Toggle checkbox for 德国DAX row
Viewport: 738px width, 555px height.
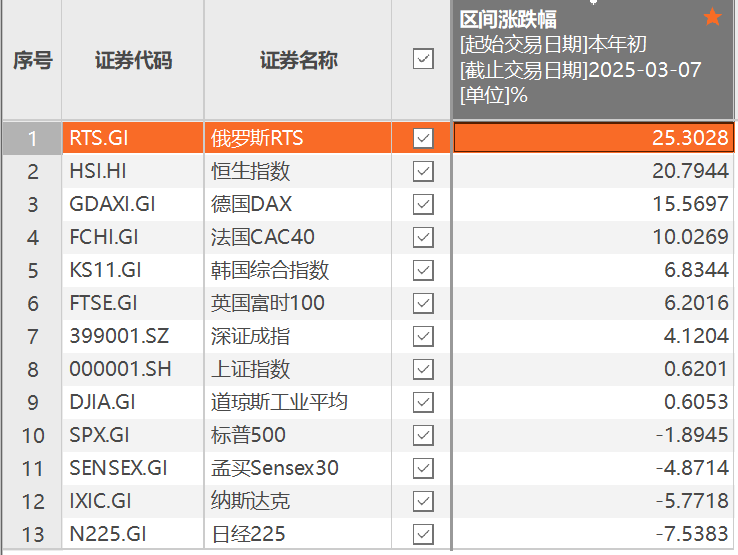[x=423, y=204]
